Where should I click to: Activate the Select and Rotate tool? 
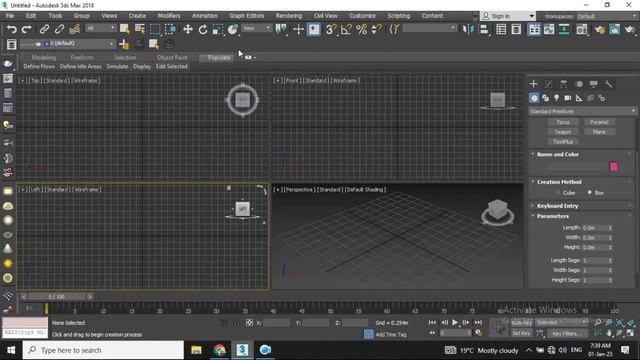click(203, 29)
